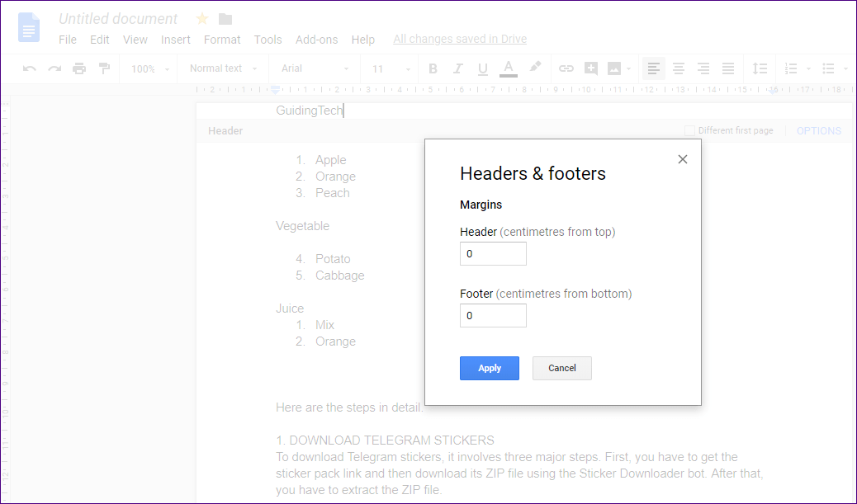Click the Add comment icon
Screen dimensions: 857x504
click(591, 68)
